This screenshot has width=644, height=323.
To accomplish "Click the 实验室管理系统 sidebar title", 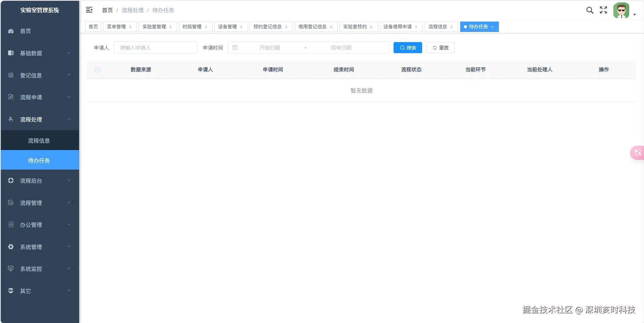I will [40, 10].
